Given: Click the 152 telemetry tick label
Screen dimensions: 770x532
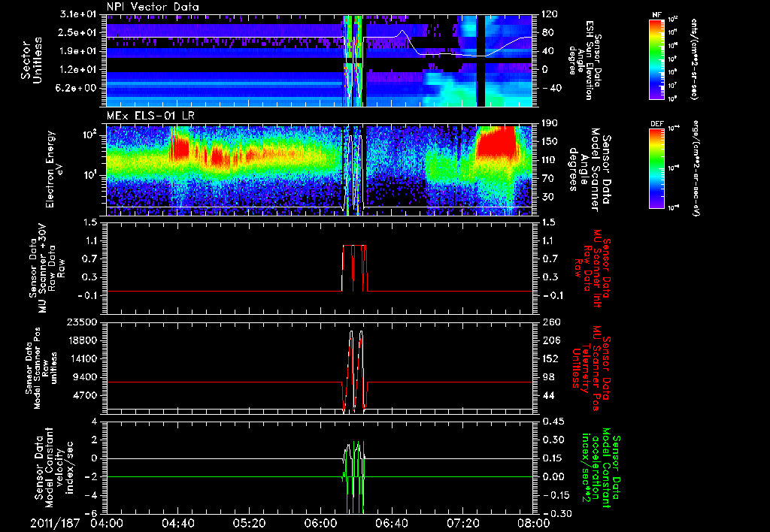Looking at the screenshot, I should point(549,358).
